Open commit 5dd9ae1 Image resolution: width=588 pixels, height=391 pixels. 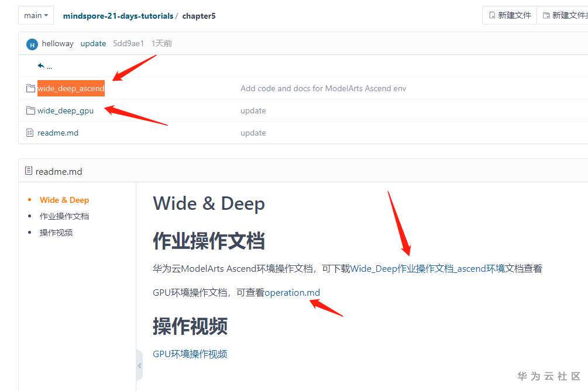[128, 43]
